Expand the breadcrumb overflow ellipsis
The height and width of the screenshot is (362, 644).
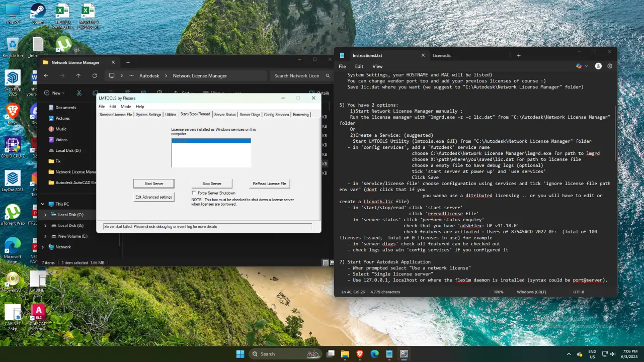pyautogui.click(x=131, y=76)
